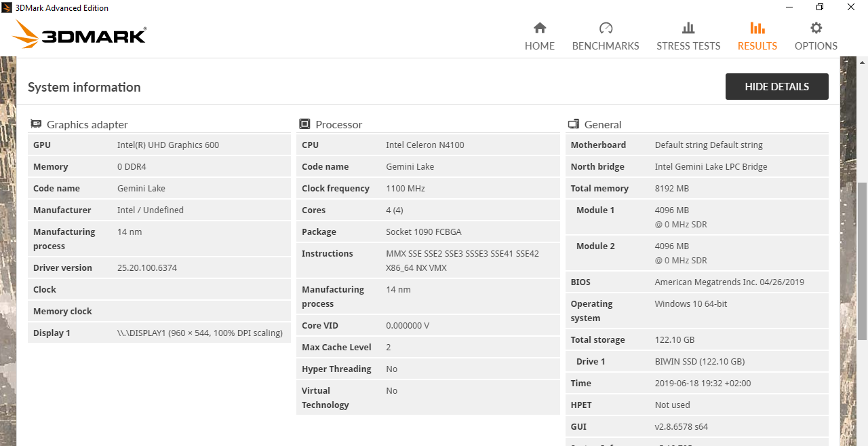Open the HOME tab
The height and width of the screenshot is (446, 868).
click(x=540, y=46)
